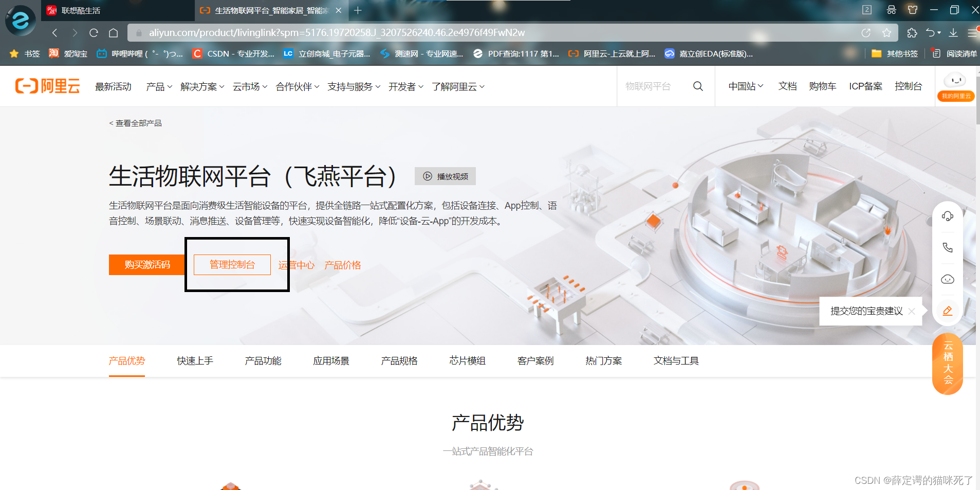Viewport: 980px width, 490px height.
Task: Open the 书签 bookmarks star
Action: tap(25, 53)
